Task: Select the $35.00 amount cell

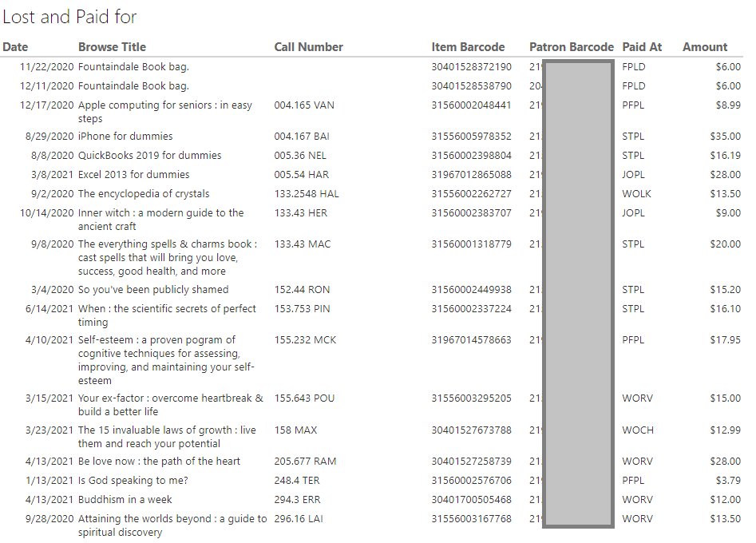Action: pos(725,137)
